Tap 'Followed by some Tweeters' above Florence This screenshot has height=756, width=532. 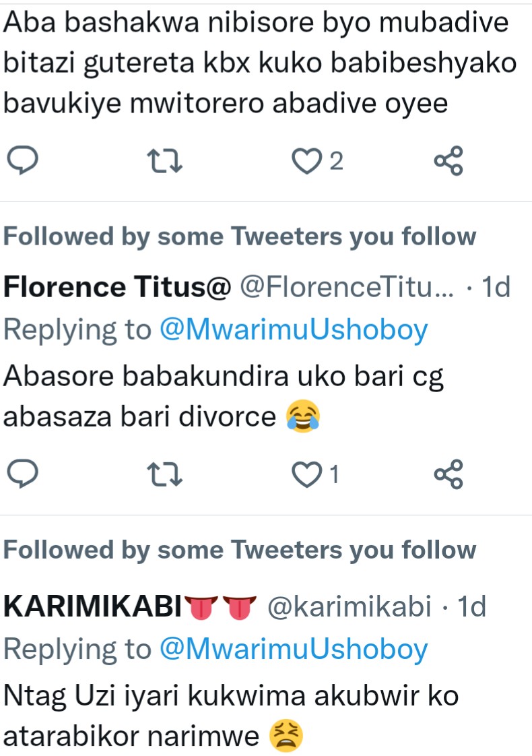pos(240,237)
